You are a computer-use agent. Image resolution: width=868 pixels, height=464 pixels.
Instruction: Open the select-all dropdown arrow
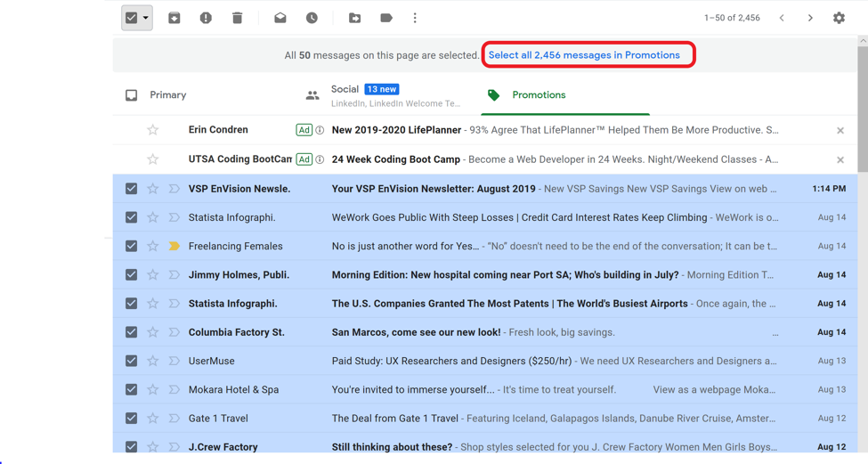coord(146,18)
